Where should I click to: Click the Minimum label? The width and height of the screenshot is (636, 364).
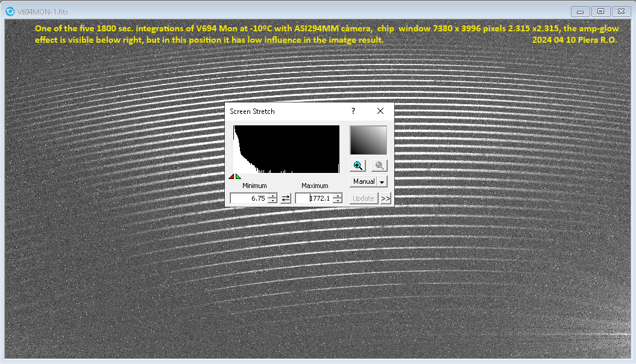254,186
